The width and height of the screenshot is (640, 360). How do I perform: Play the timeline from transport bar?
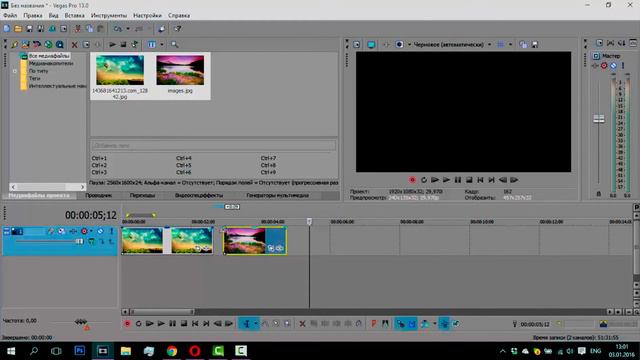[x=161, y=324]
